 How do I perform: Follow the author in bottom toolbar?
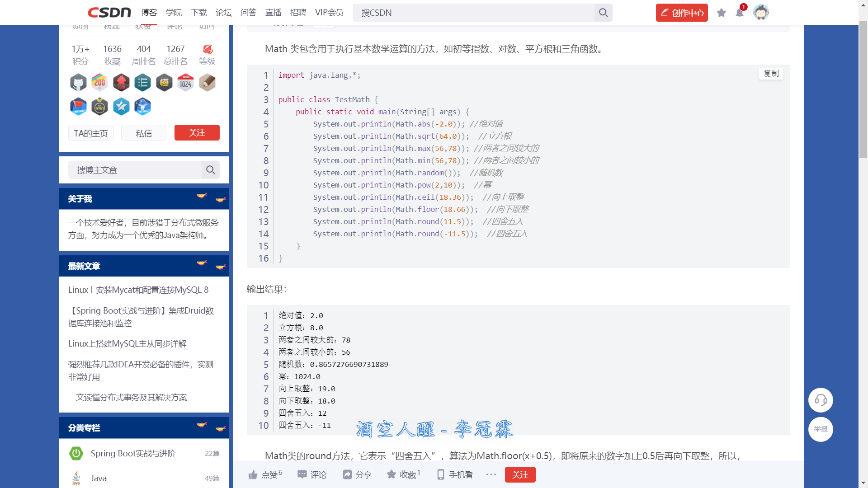coord(520,474)
